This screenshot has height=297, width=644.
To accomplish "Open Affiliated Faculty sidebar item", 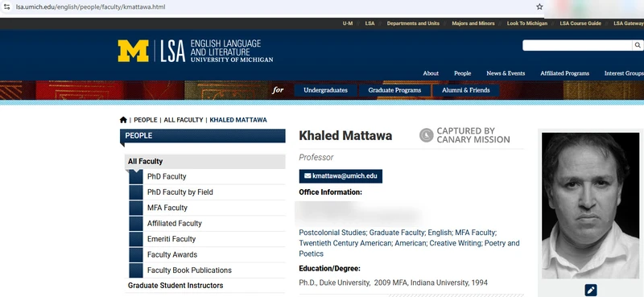I will tap(175, 224).
